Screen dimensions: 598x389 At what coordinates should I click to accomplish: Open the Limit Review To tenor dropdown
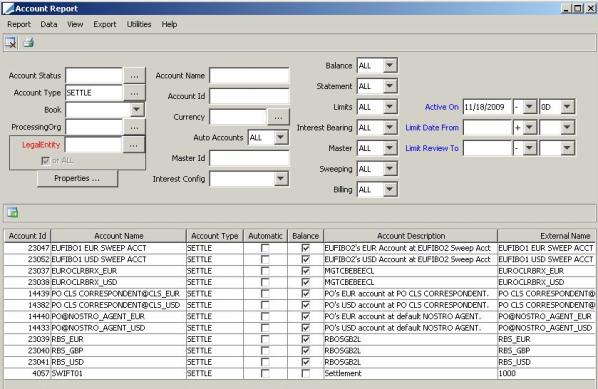coord(567,148)
